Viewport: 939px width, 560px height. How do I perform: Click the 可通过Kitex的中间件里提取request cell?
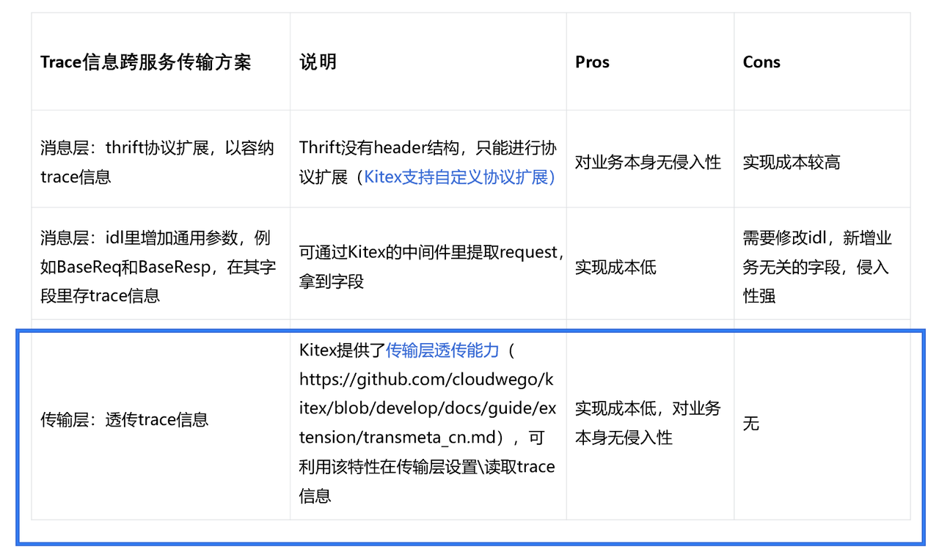(x=428, y=267)
